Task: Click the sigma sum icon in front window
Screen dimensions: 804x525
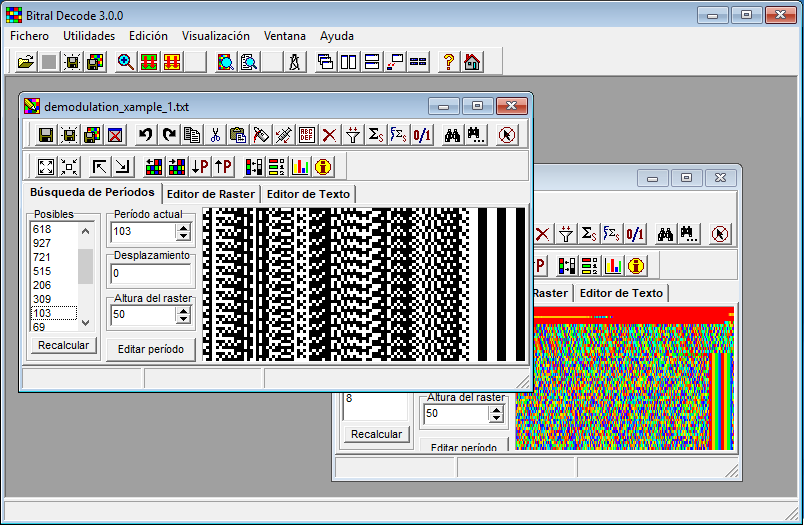Action: click(376, 135)
